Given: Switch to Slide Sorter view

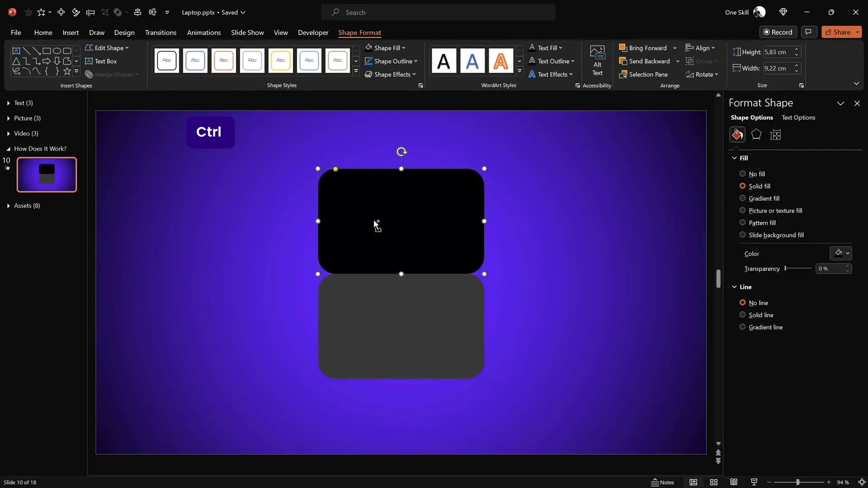Looking at the screenshot, I should [714, 482].
